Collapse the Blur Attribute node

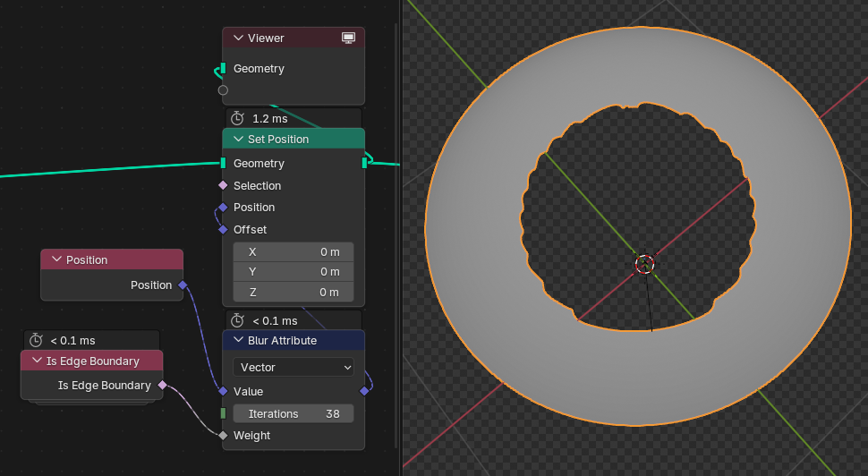(x=239, y=340)
